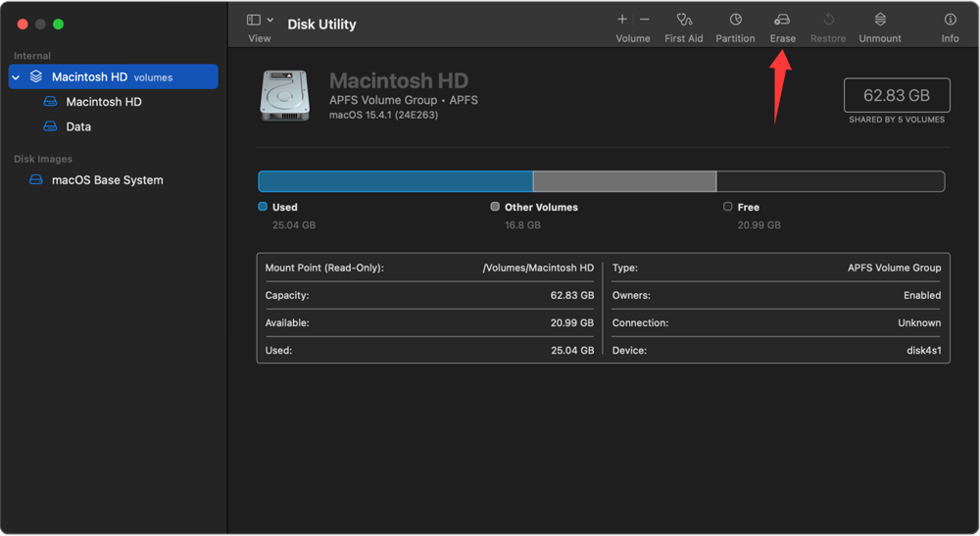Open the Partition pie-chart icon
The image size is (980, 536).
point(736,20)
